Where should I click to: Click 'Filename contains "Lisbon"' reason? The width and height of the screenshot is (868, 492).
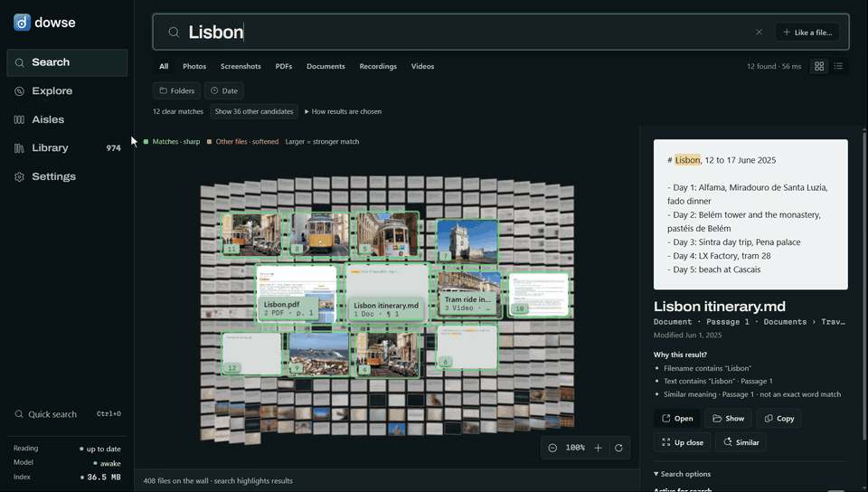coord(707,368)
